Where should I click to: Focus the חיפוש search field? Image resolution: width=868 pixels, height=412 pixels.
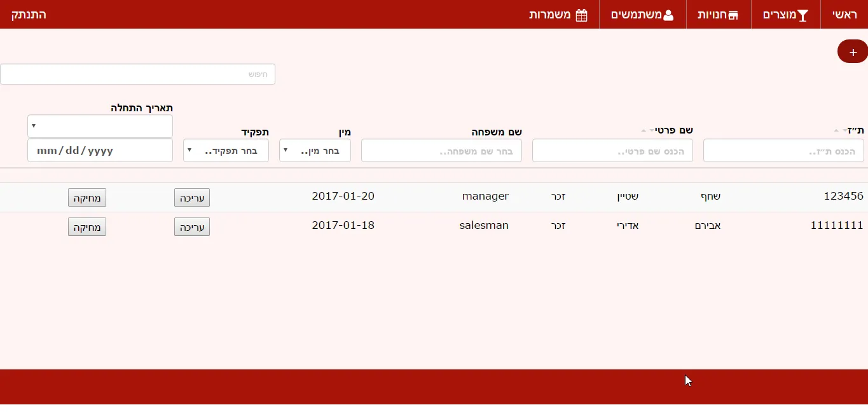click(137, 74)
